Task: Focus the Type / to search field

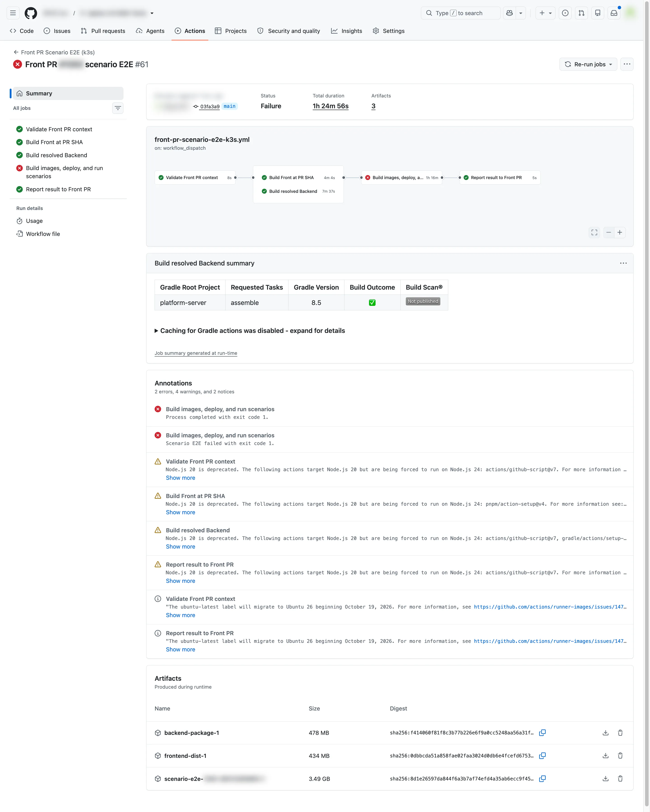Action: (460, 13)
